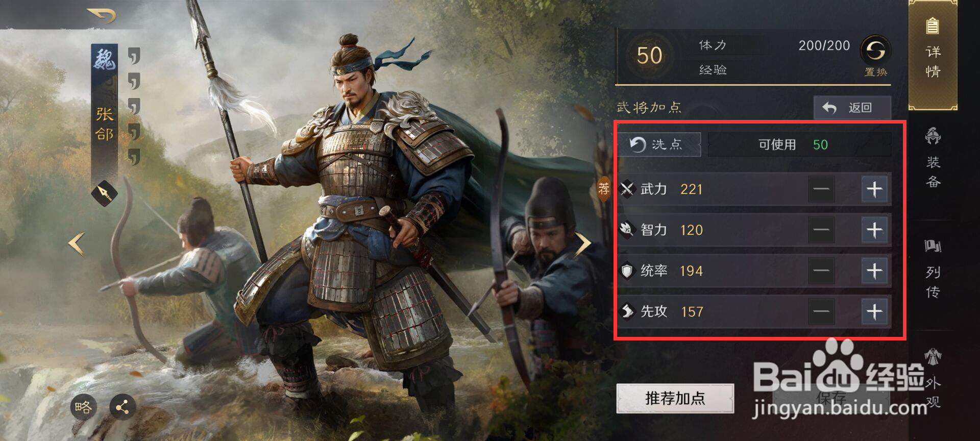Select the 详情 details tab
The image size is (980, 441).
click(933, 55)
